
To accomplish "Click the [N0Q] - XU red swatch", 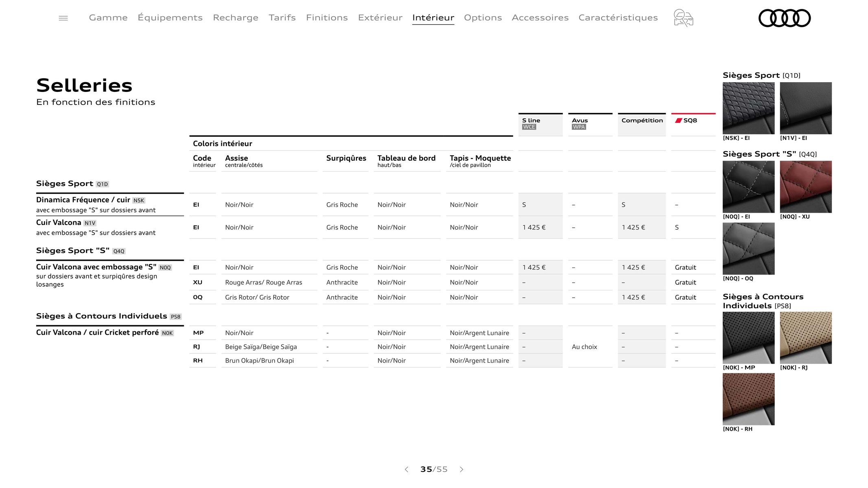I will pyautogui.click(x=806, y=187).
